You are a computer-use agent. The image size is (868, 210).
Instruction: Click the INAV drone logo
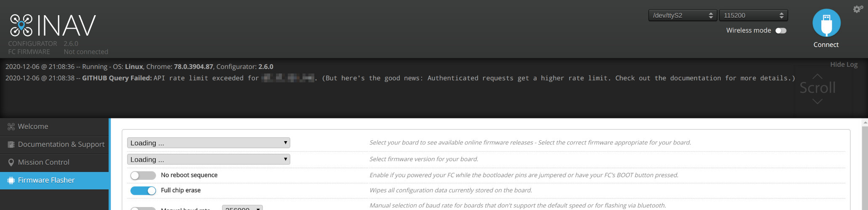point(21,25)
